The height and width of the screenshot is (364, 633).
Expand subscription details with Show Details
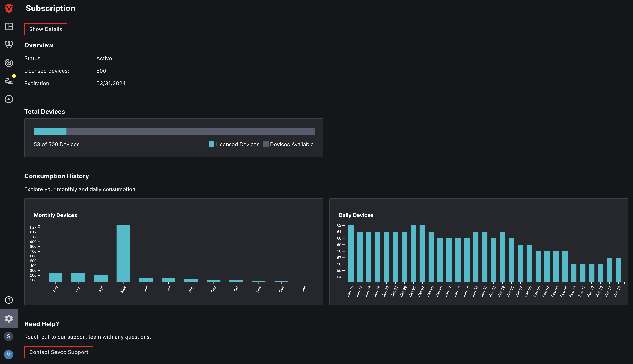point(46,29)
